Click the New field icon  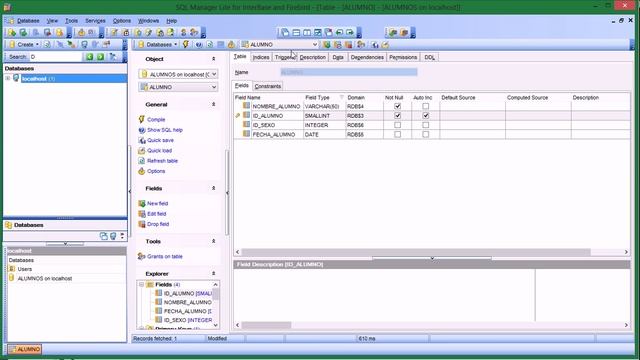[x=142, y=203]
